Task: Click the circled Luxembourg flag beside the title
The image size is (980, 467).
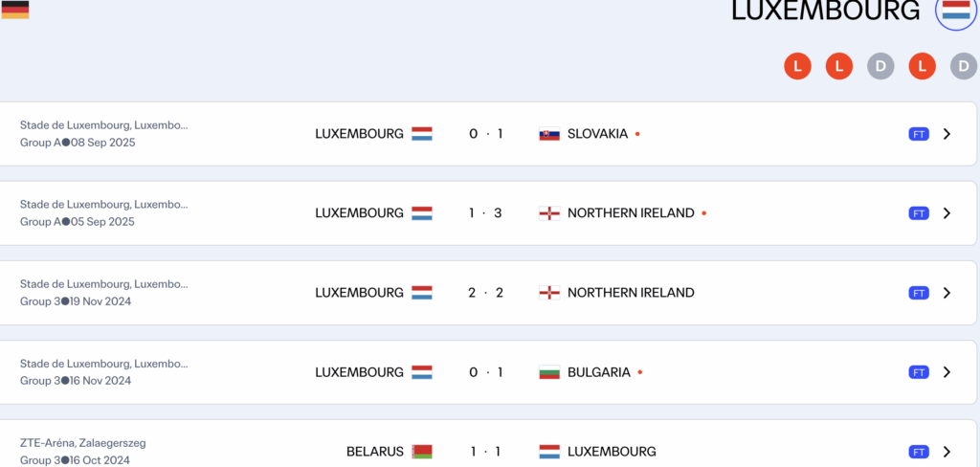Action: (x=955, y=11)
